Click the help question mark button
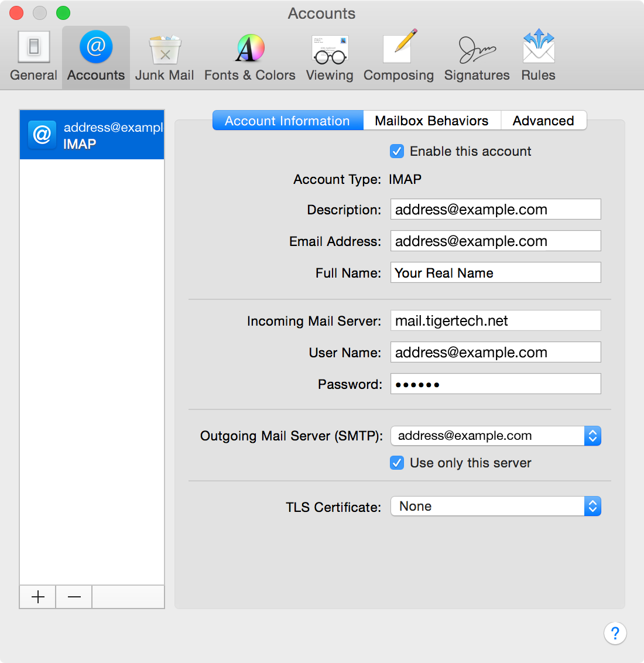The image size is (644, 663). tap(615, 633)
